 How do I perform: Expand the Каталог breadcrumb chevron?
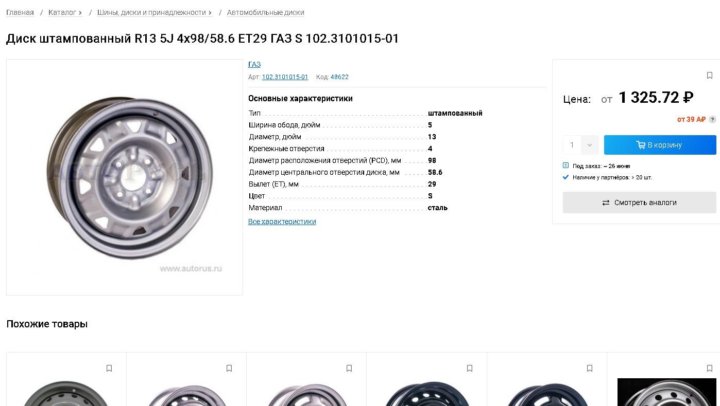[x=80, y=13]
